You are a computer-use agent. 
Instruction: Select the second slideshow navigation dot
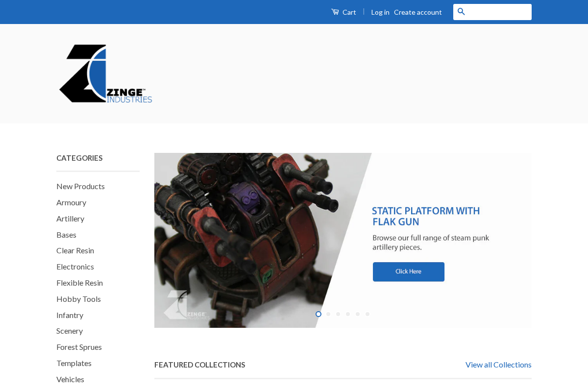coord(328,314)
